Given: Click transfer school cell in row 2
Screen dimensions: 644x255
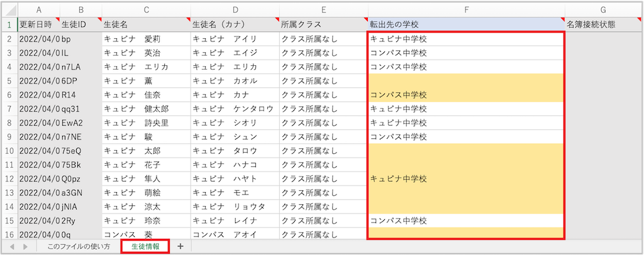Looking at the screenshot, I should (x=467, y=39).
